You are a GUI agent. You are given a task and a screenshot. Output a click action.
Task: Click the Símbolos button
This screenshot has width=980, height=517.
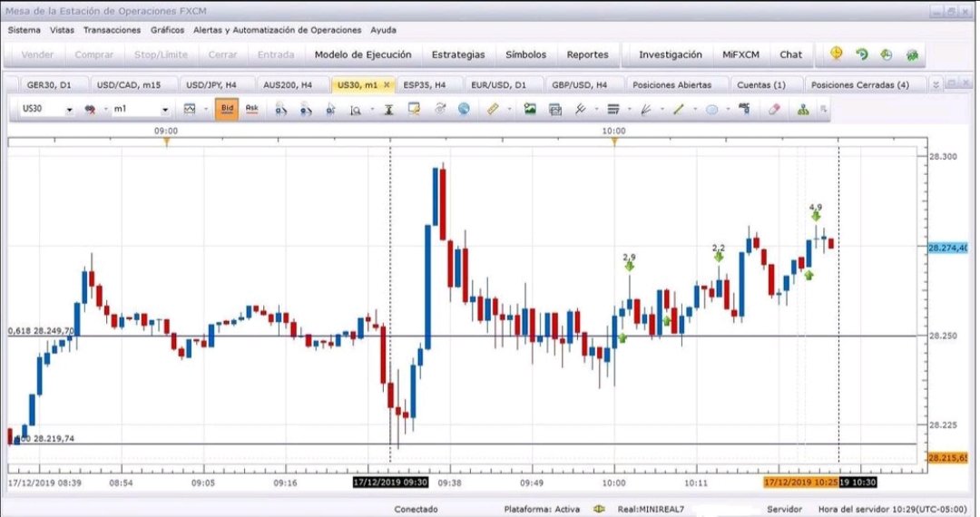tap(525, 55)
